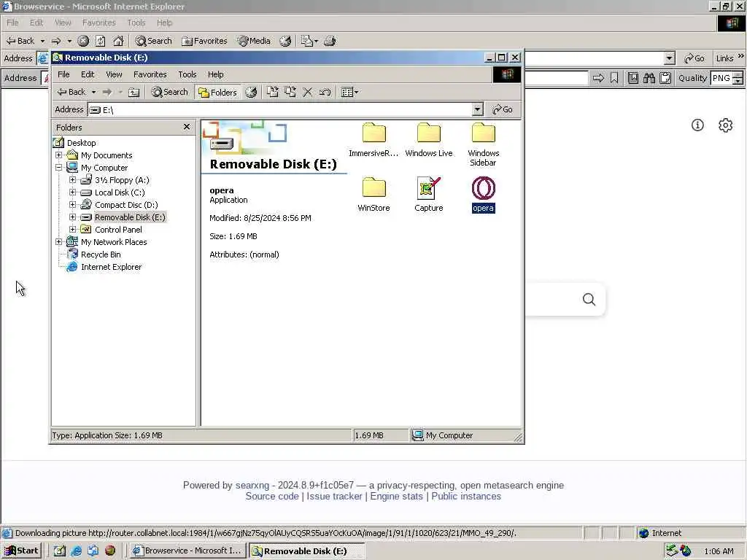This screenshot has width=747, height=560.
Task: Open Favorites in Internet Explorer toolbar
Action: 205,41
